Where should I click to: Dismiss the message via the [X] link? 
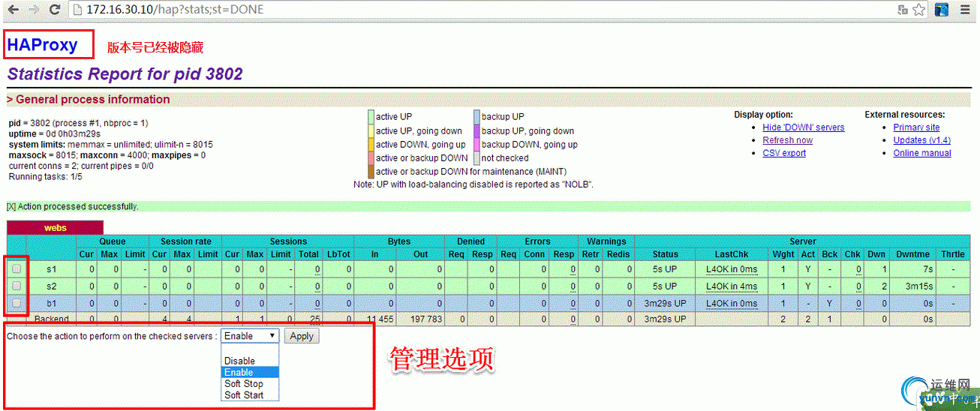[x=11, y=206]
